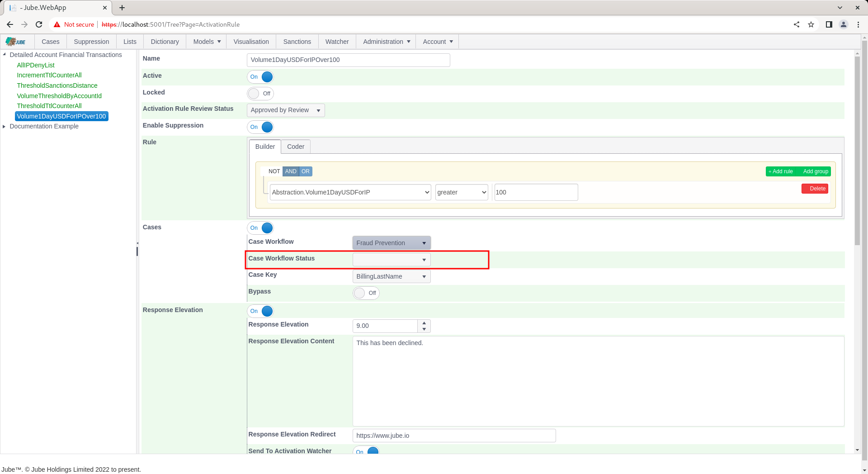Share this page icon

click(797, 24)
